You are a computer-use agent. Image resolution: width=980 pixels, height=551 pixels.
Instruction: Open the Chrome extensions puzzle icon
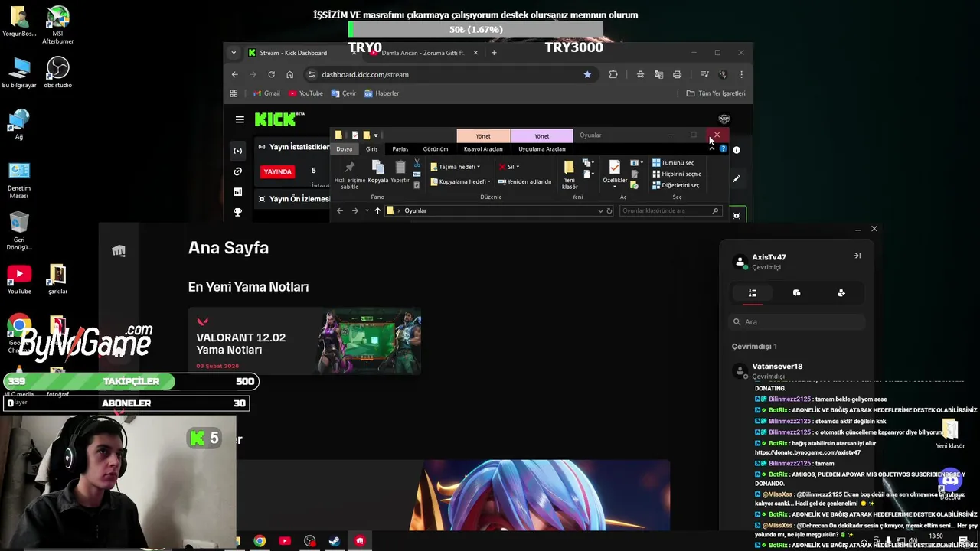point(613,74)
